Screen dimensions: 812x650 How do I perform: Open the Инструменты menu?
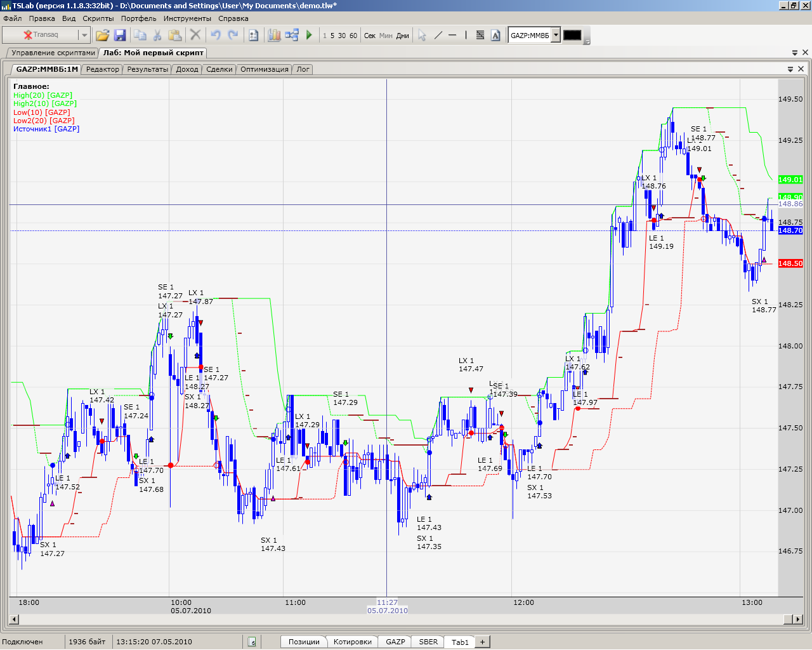click(x=187, y=18)
